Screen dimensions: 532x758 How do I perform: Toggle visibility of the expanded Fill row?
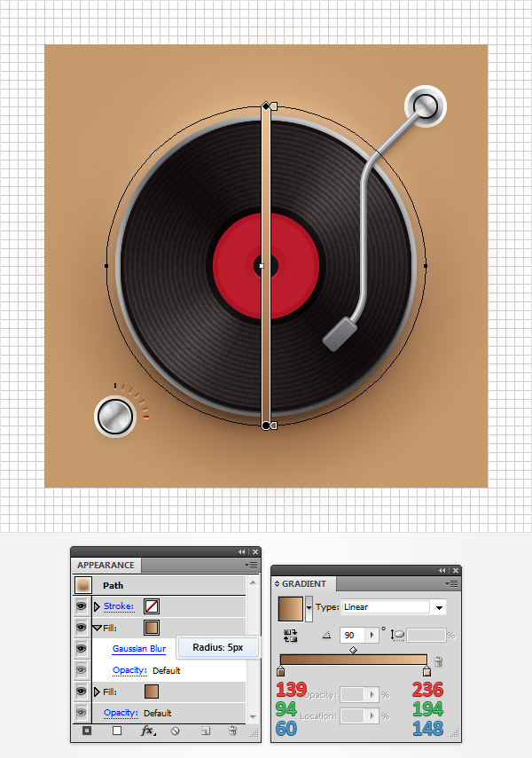click(82, 628)
